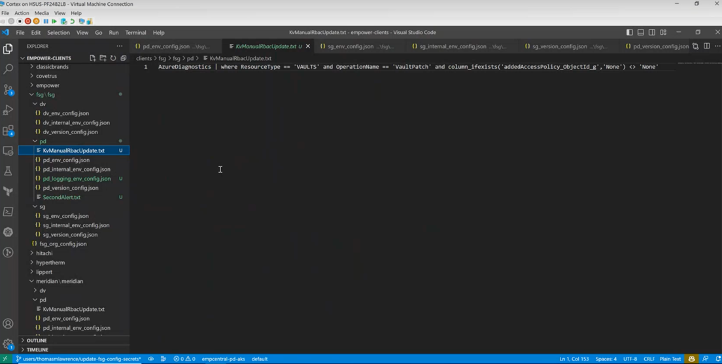Click the Revert icon in VM Connection toolbar
This screenshot has height=364, width=722.
(72, 21)
